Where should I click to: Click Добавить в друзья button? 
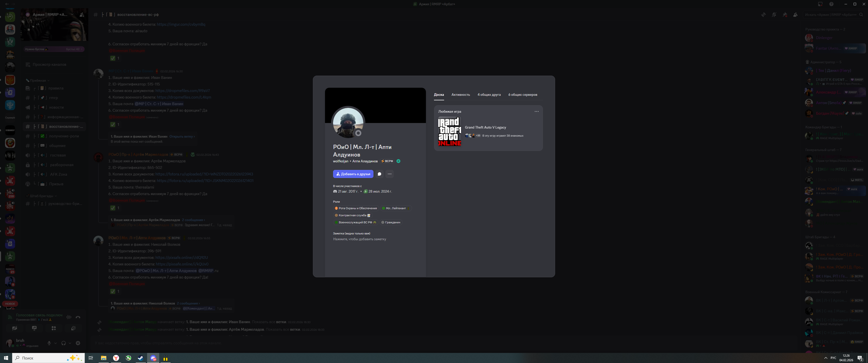[x=353, y=174]
